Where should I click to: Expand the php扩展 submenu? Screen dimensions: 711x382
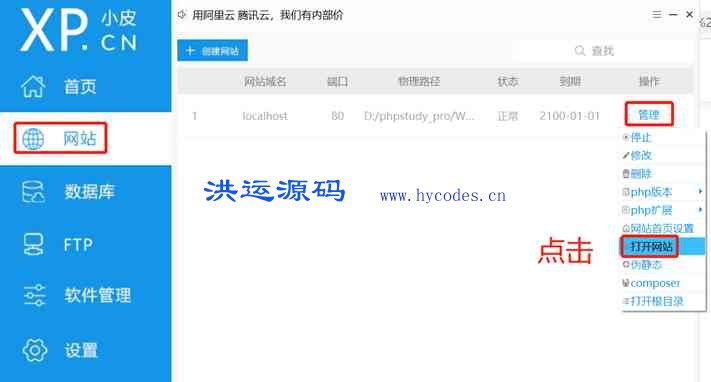click(x=662, y=210)
